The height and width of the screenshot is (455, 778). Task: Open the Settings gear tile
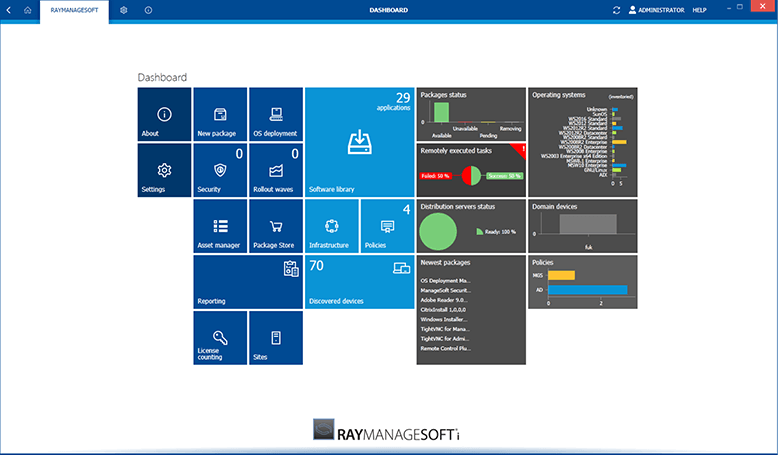coord(164,170)
